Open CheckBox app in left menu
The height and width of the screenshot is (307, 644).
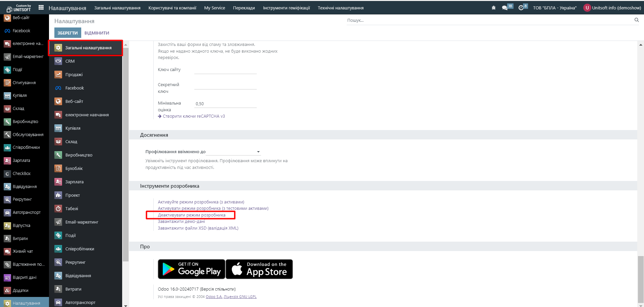[x=21, y=174]
